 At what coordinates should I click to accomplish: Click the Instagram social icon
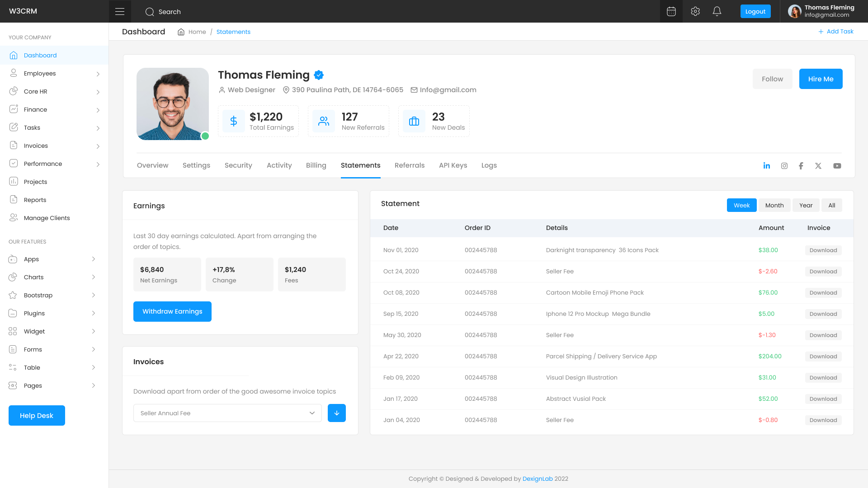tap(784, 166)
